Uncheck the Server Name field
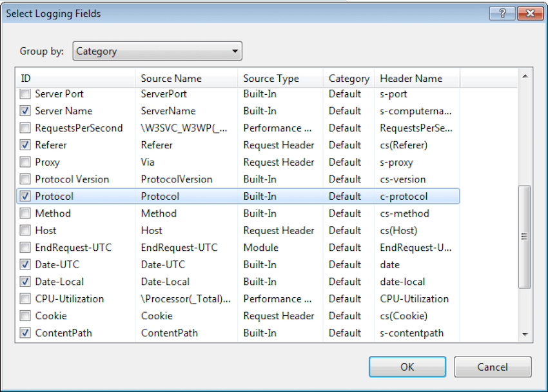548x392 pixels. 25,111
